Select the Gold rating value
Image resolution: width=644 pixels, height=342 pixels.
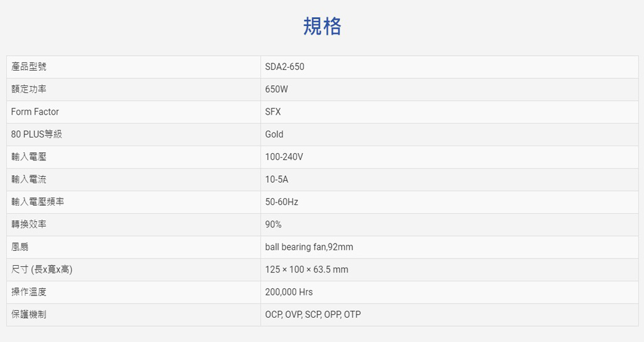coord(274,134)
